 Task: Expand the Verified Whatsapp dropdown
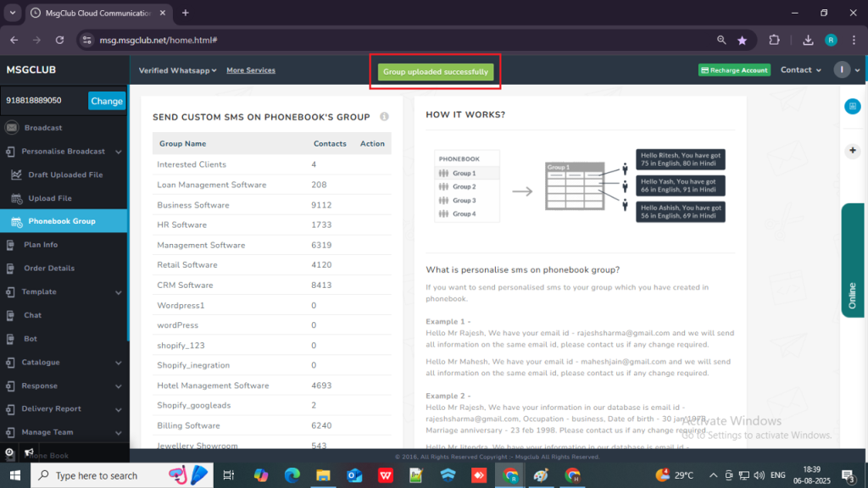click(177, 70)
